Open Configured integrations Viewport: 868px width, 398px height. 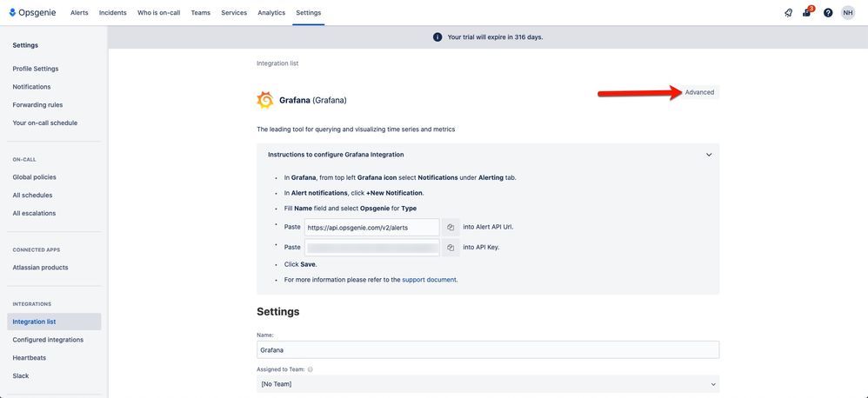[x=48, y=340]
